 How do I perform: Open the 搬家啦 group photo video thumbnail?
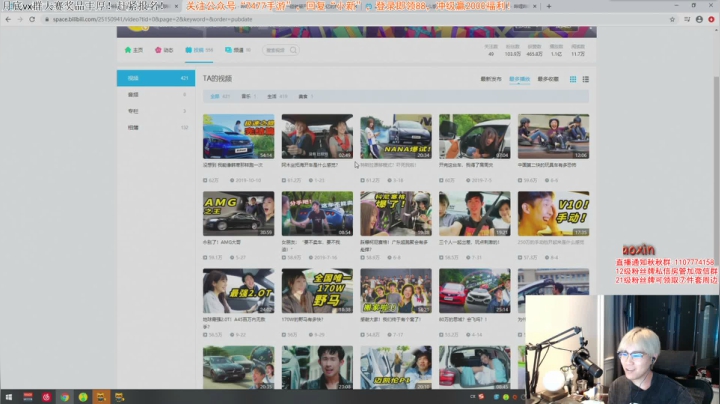[x=396, y=291]
